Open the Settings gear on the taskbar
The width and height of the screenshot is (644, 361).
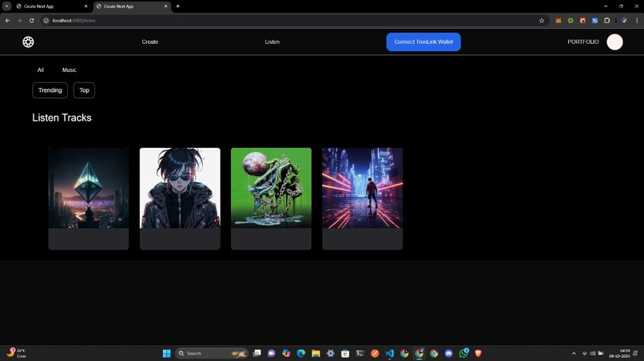pos(331,353)
